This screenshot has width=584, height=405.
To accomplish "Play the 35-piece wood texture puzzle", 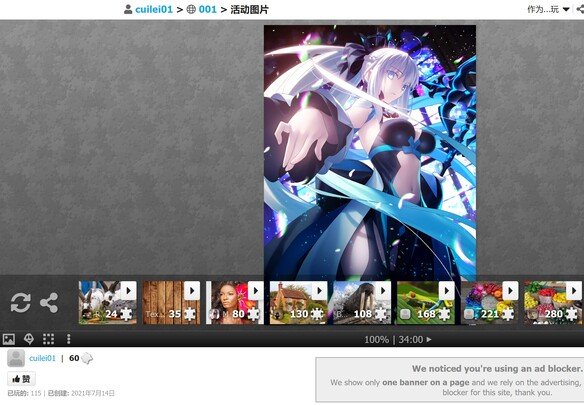I will tap(192, 291).
